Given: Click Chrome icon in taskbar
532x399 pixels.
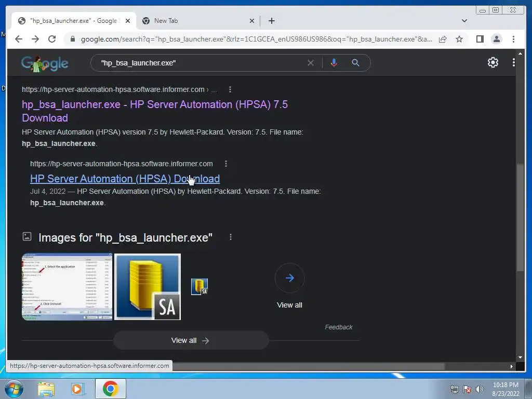Looking at the screenshot, I should 111,389.
